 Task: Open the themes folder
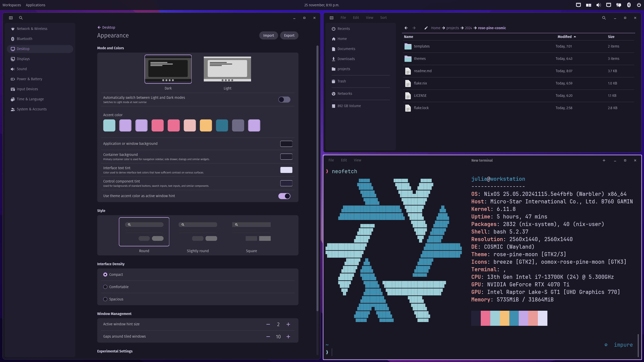[518, 59]
